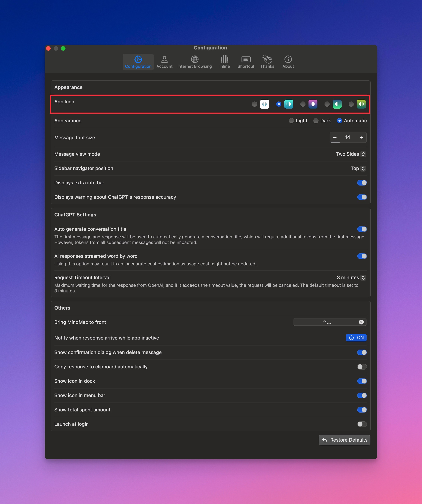Open the Internet Browsing globe tab

point(194,62)
